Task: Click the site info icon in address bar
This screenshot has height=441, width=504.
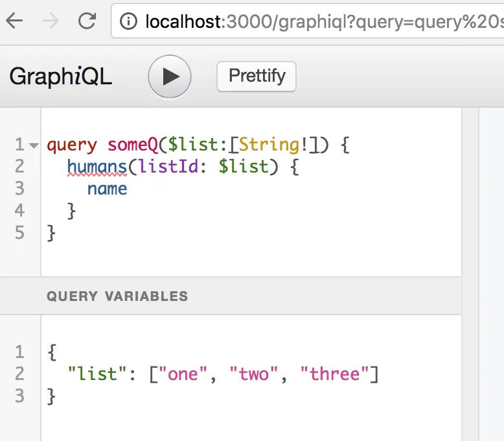Action: pos(128,21)
